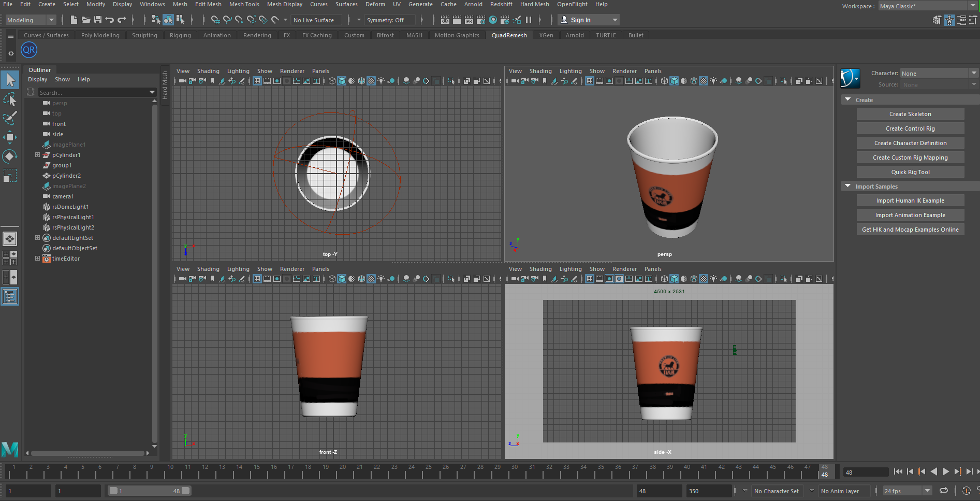The image size is (980, 501).
Task: Click the Create Control Rig button
Action: point(910,128)
